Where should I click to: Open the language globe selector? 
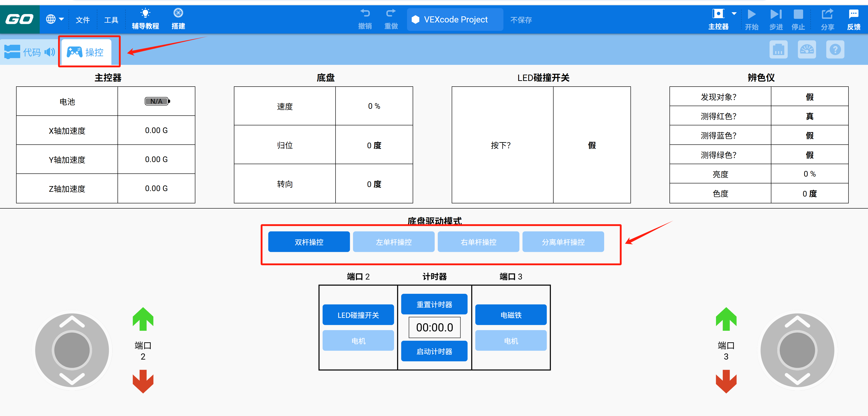click(x=55, y=19)
